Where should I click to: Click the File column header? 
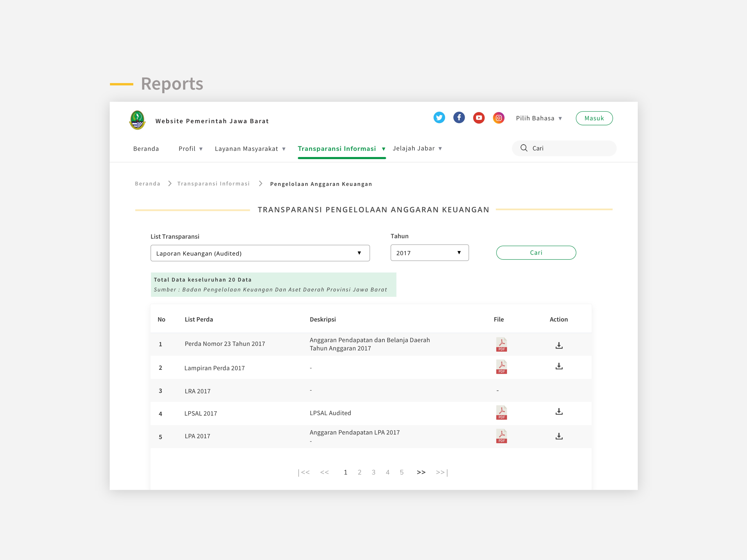[498, 319]
